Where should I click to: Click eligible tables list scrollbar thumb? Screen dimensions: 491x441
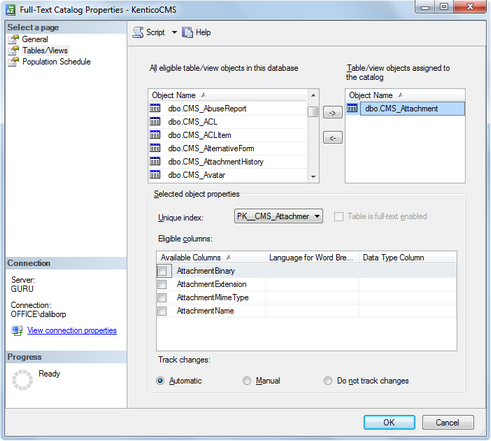(x=313, y=111)
